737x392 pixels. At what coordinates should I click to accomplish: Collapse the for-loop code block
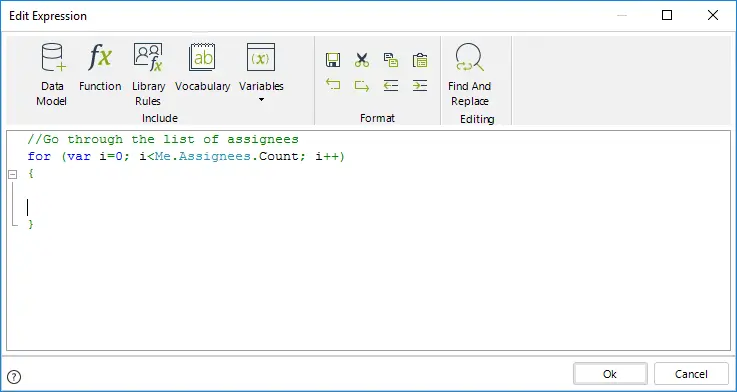[13, 174]
